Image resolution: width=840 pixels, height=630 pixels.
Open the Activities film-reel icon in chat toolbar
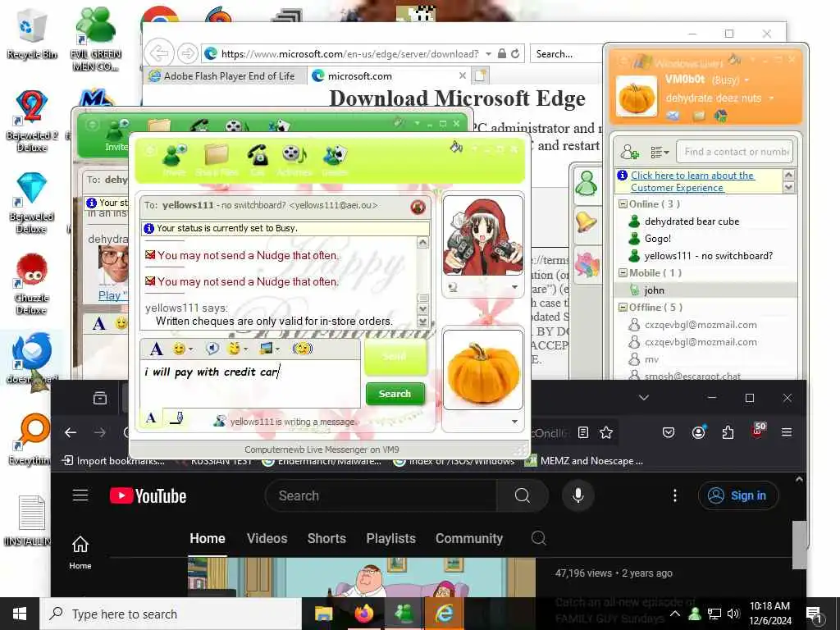click(294, 155)
